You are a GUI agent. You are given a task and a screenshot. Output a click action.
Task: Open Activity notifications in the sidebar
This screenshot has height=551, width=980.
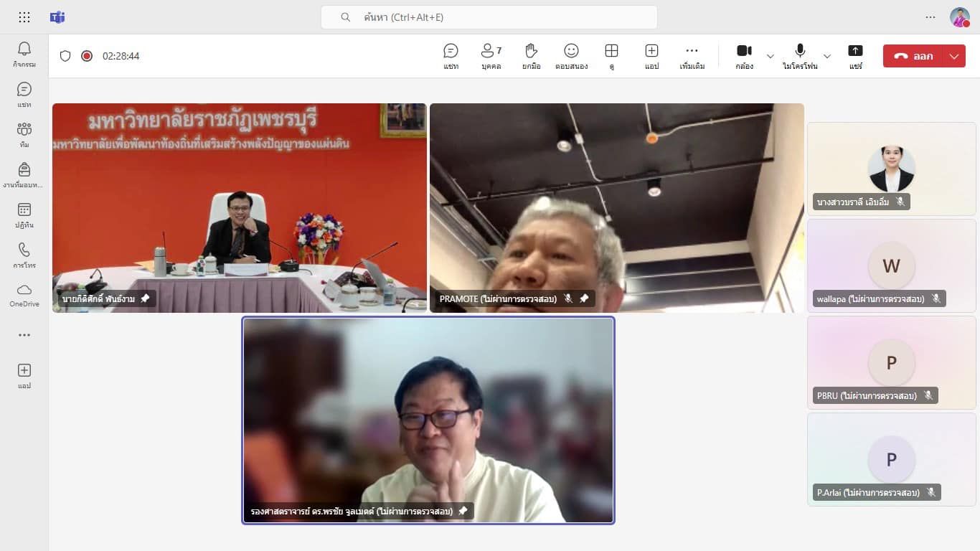(24, 54)
